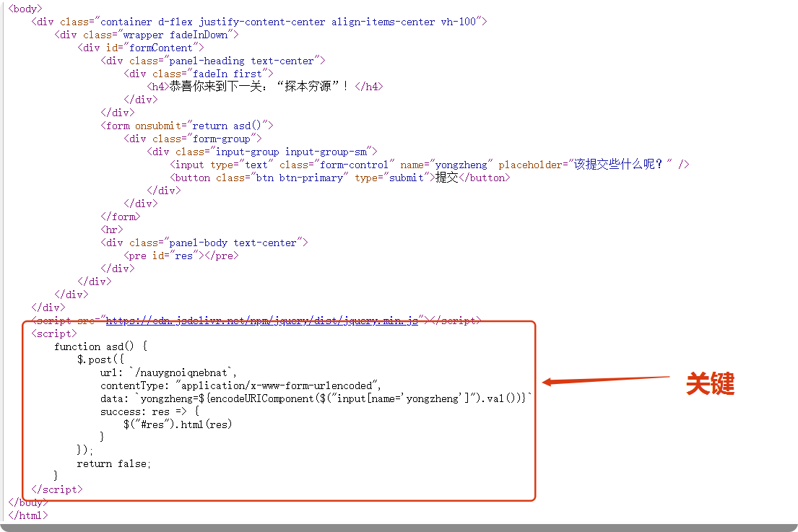
Task: Click the red arrow pointing at the script
Action: click(x=607, y=380)
